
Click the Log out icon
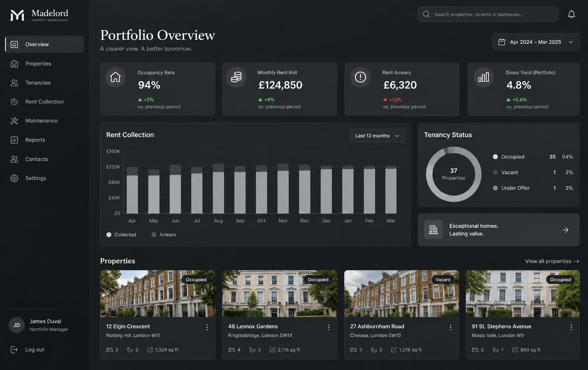14,349
